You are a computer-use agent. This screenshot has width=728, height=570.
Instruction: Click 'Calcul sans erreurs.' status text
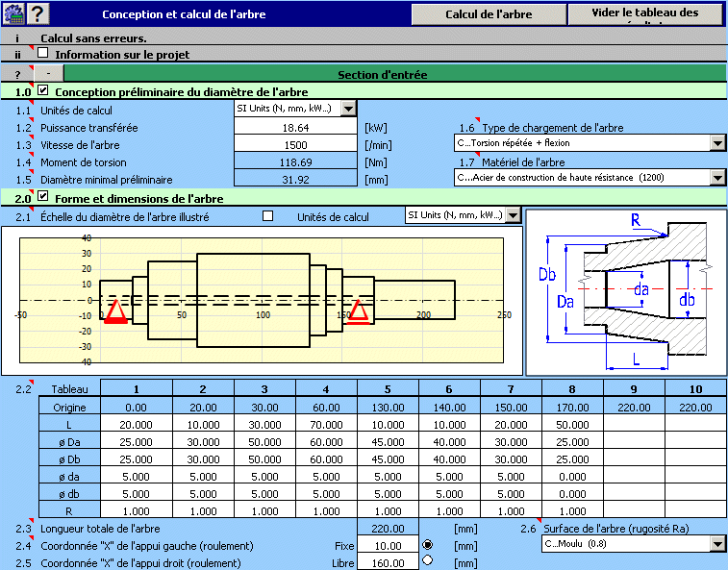click(93, 38)
